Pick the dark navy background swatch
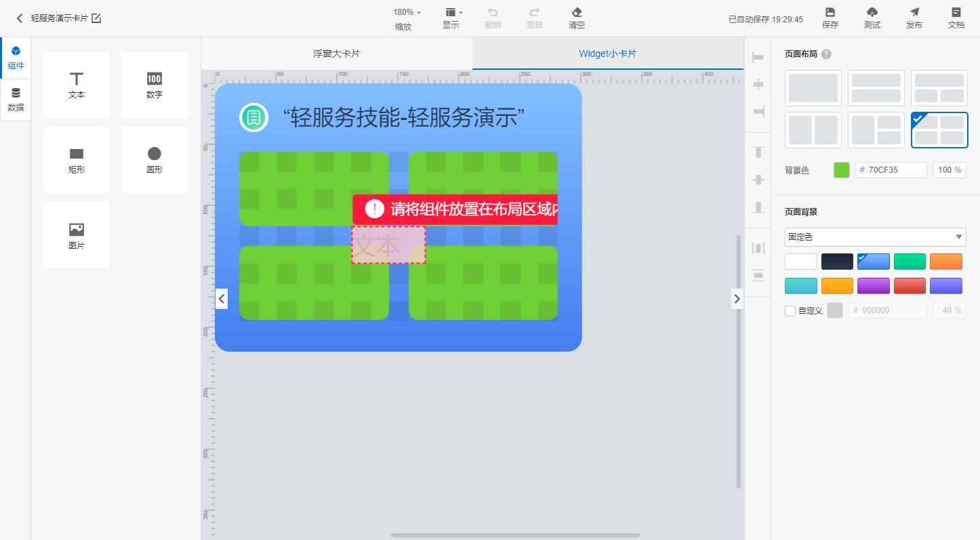This screenshot has height=540, width=980. pyautogui.click(x=838, y=262)
